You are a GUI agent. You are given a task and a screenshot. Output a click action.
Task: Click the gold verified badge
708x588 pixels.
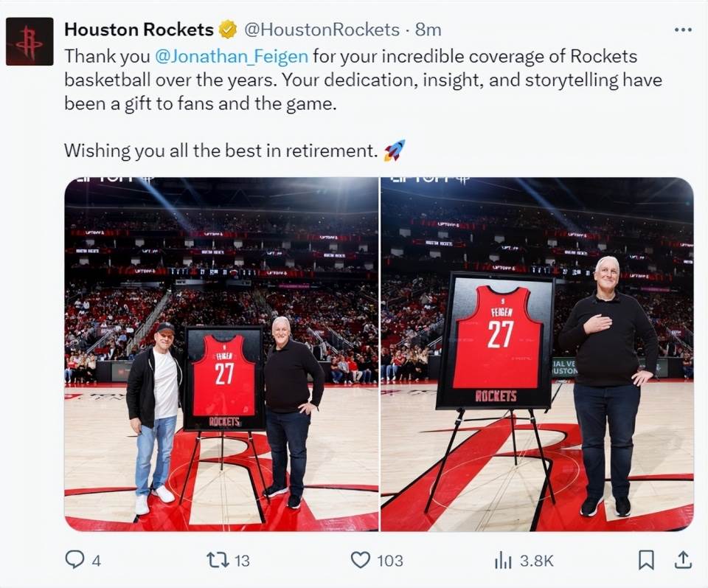click(x=228, y=30)
